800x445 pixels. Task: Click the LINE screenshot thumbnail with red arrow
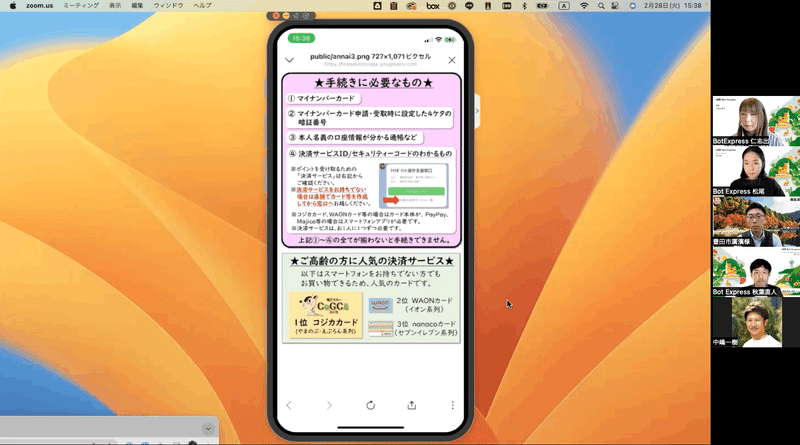pos(414,186)
